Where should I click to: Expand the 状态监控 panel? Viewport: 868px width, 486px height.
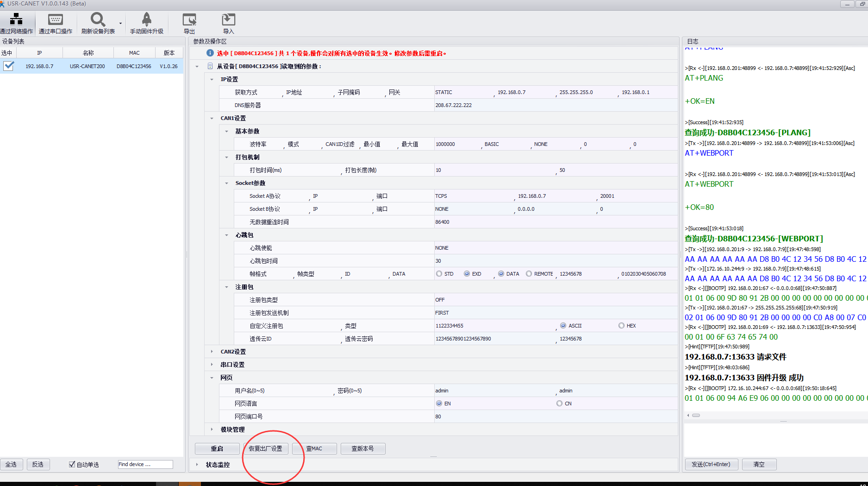(x=197, y=465)
